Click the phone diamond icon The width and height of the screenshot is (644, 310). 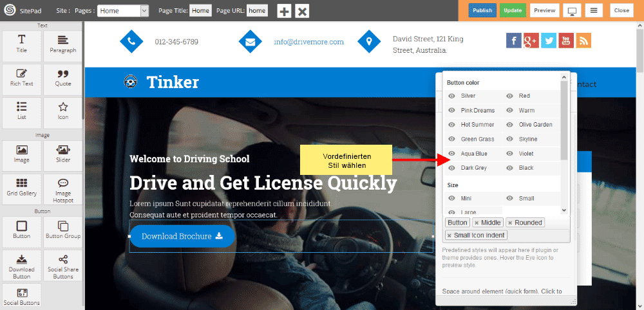point(131,41)
